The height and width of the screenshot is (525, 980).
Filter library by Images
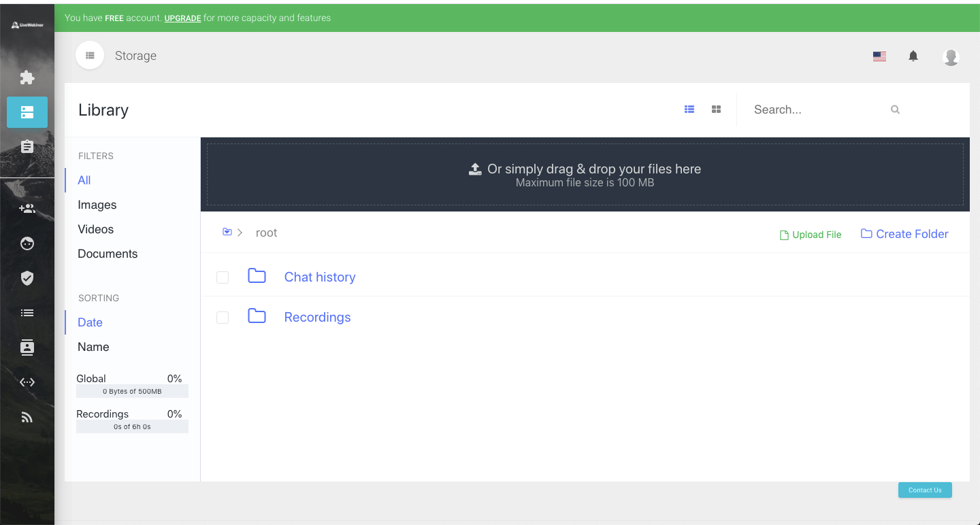[x=97, y=205]
